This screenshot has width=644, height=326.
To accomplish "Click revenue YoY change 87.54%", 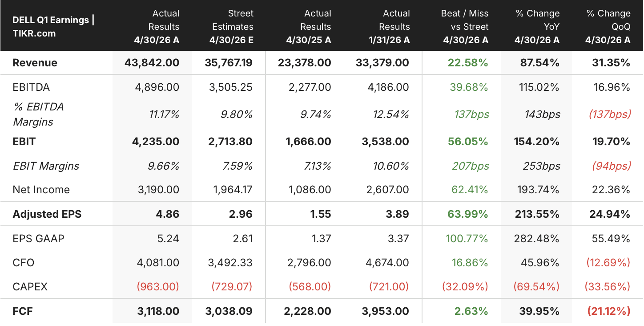I will point(539,63).
